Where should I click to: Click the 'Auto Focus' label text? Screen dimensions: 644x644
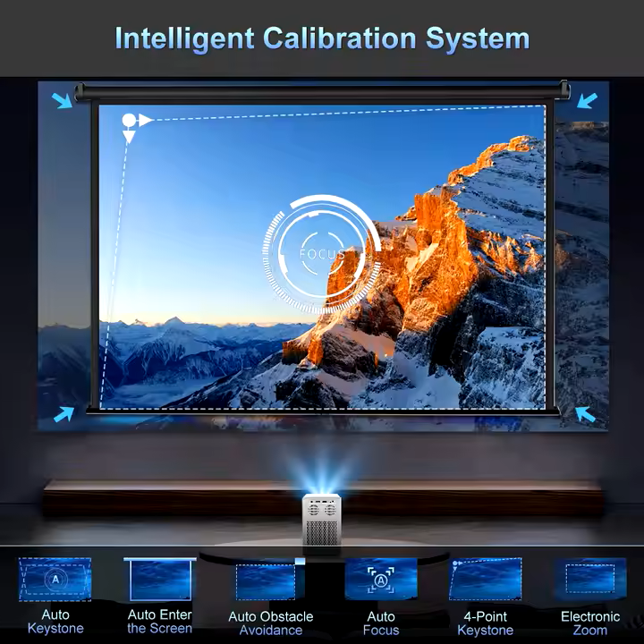tap(381, 623)
